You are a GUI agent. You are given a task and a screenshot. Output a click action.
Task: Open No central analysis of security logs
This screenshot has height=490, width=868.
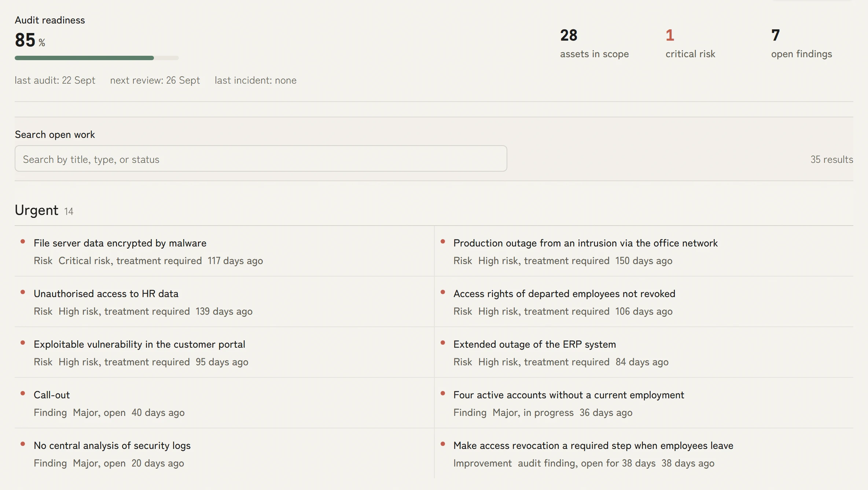point(224,454)
